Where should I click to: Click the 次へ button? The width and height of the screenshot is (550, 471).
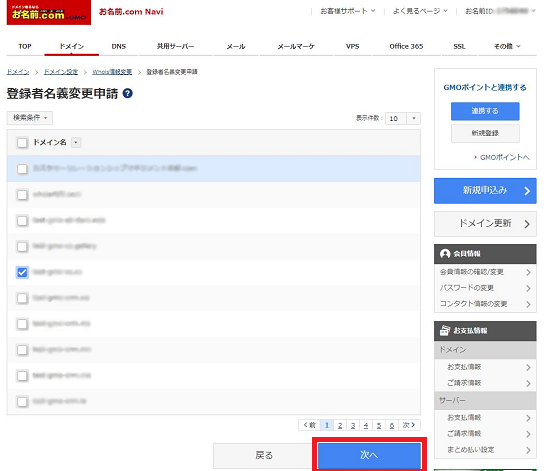click(x=369, y=455)
